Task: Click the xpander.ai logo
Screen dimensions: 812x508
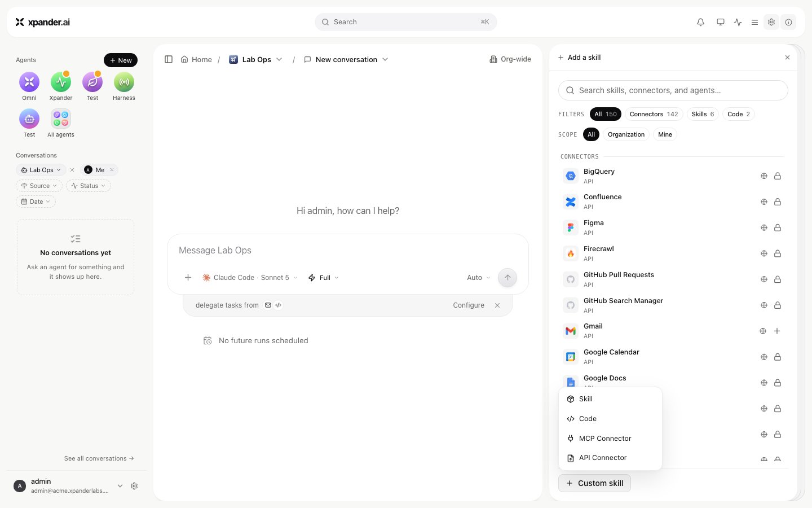Action: coord(43,22)
